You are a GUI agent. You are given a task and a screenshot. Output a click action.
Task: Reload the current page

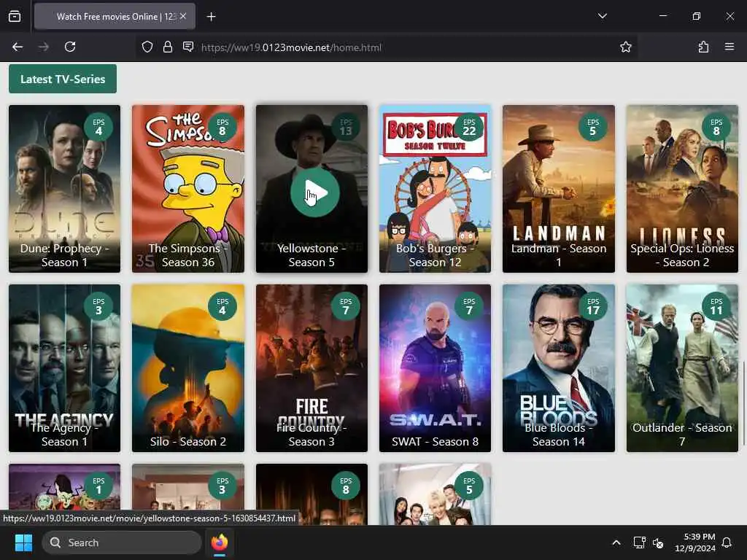tap(70, 47)
